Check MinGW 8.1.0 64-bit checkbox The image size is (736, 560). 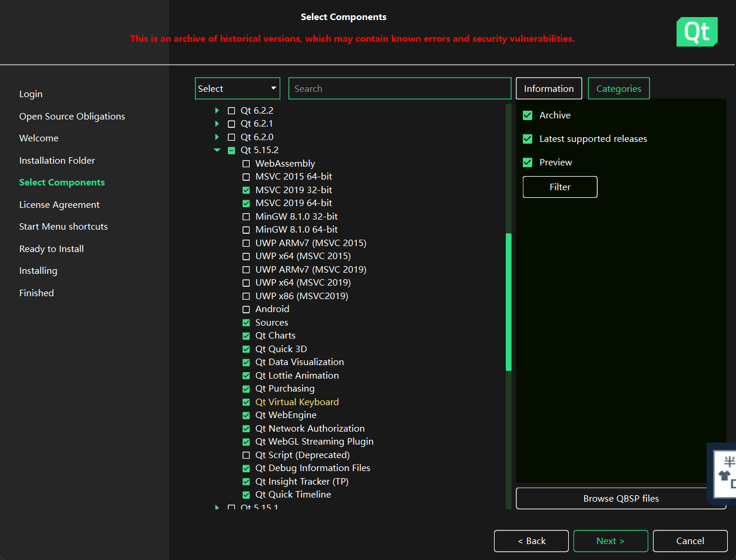pyautogui.click(x=246, y=230)
